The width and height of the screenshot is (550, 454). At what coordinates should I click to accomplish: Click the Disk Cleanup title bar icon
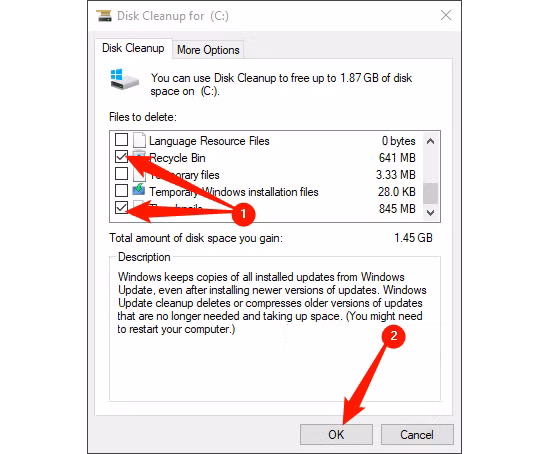point(104,16)
